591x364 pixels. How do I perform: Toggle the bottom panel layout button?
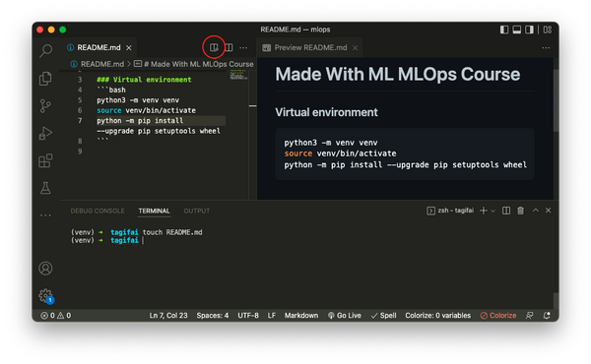(x=517, y=30)
